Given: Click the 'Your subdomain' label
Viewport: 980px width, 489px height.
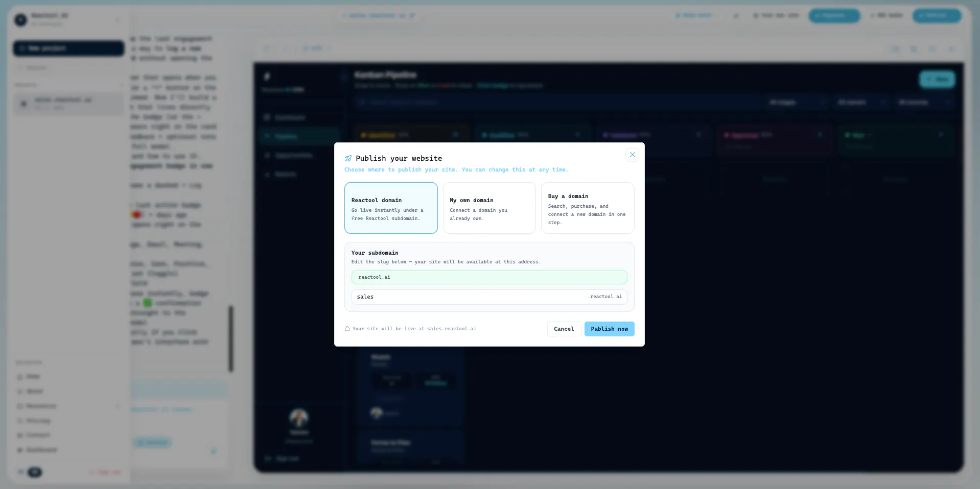Looking at the screenshot, I should pos(375,253).
